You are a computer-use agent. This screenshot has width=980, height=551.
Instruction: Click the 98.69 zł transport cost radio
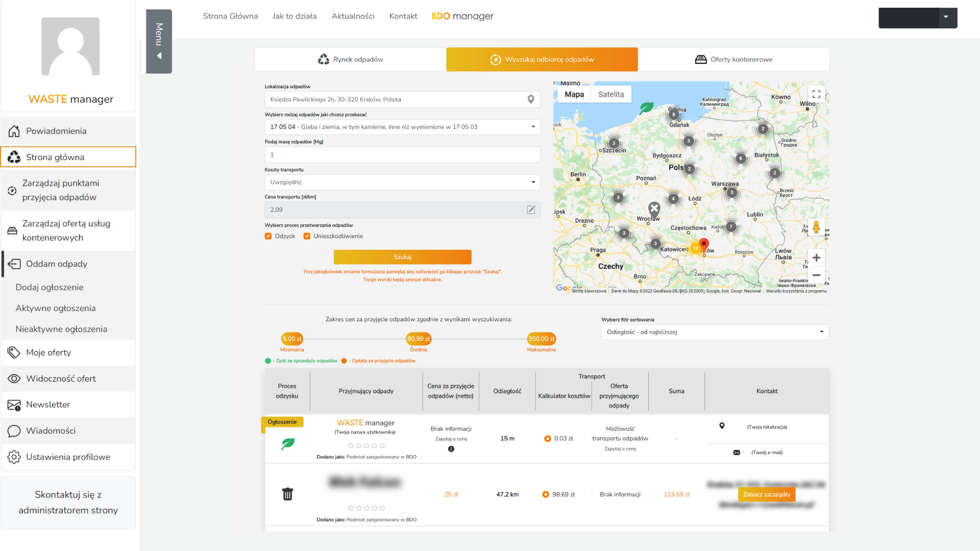[546, 494]
